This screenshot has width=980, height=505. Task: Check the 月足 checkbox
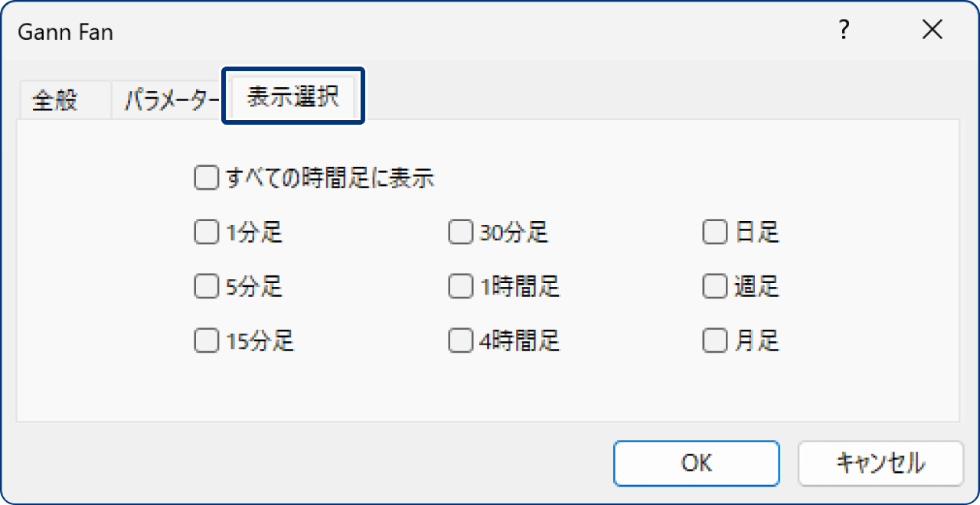714,340
